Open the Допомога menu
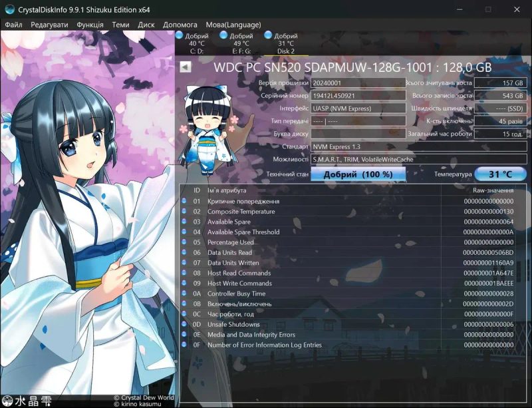532x408 pixels. pos(180,25)
